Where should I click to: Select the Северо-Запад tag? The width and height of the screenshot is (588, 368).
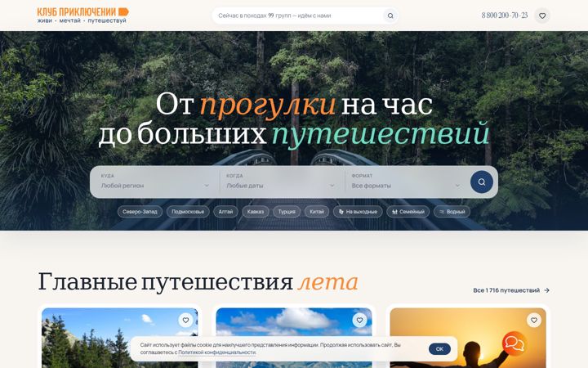point(140,212)
